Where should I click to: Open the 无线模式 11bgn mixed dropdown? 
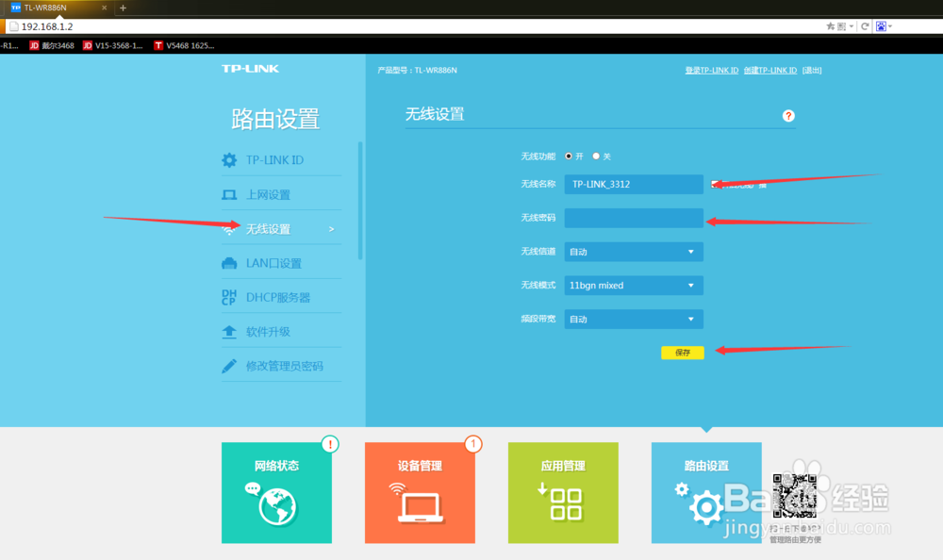point(634,285)
